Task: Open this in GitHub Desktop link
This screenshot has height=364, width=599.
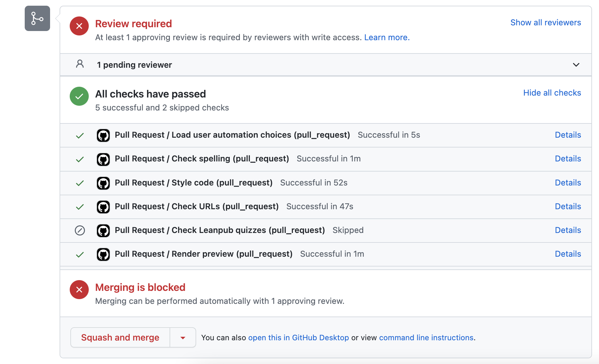Action: [298, 338]
